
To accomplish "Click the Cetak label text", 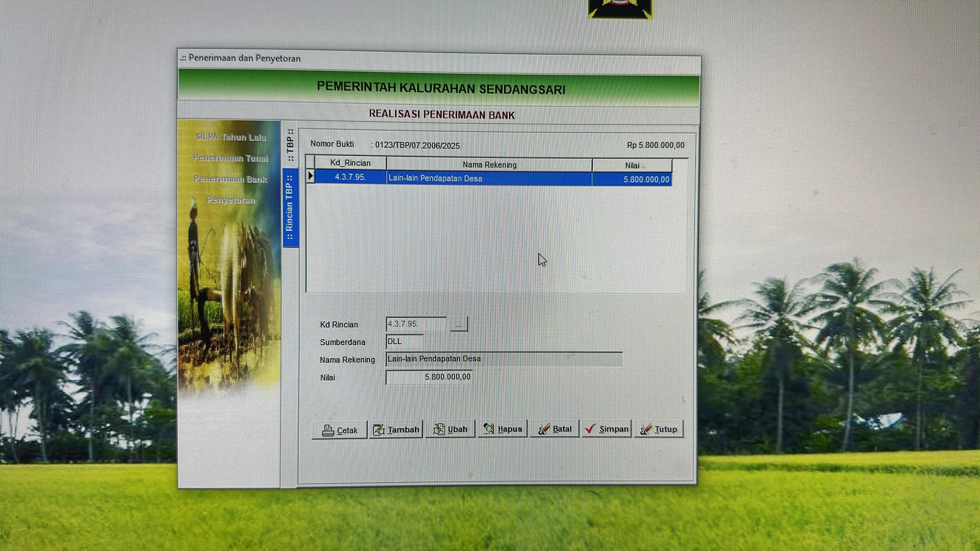I will (x=347, y=430).
